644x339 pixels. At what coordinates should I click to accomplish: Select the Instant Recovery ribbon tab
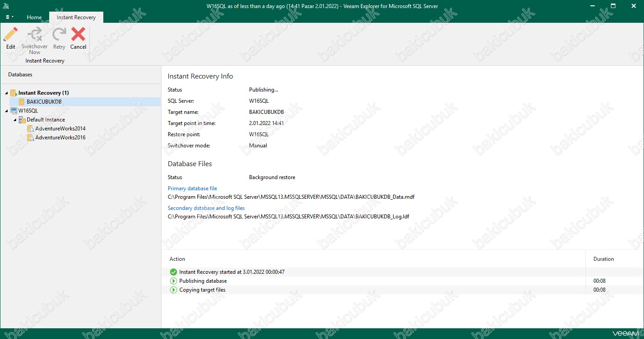(76, 17)
